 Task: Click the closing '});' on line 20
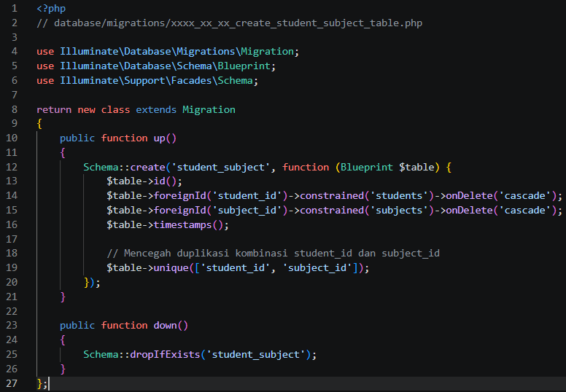point(92,283)
